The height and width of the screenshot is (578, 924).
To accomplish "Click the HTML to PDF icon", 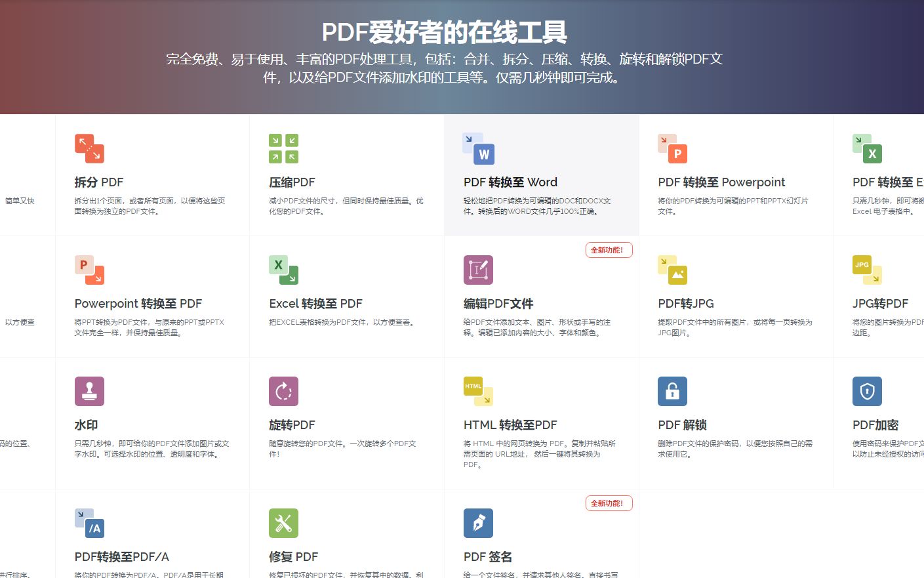I will coord(478,391).
